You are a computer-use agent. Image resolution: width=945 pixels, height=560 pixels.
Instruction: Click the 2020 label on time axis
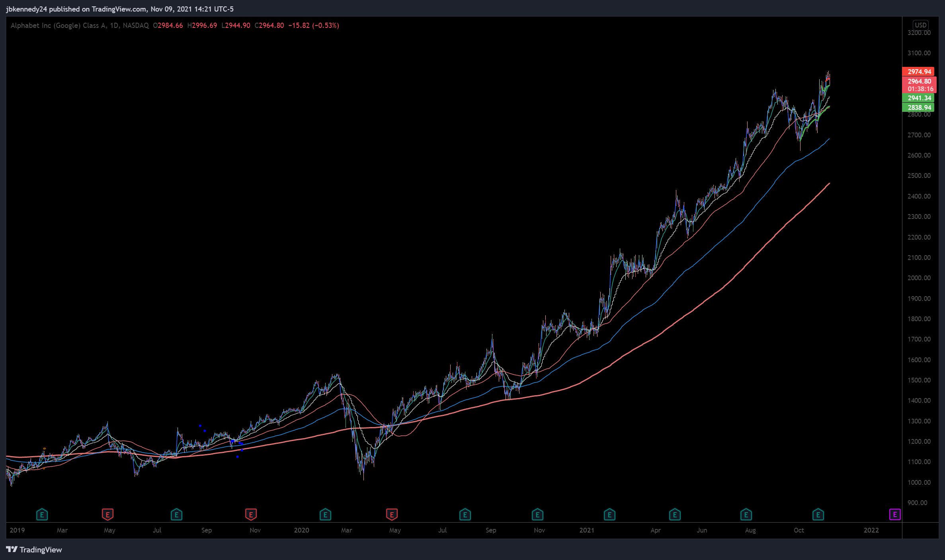(301, 530)
